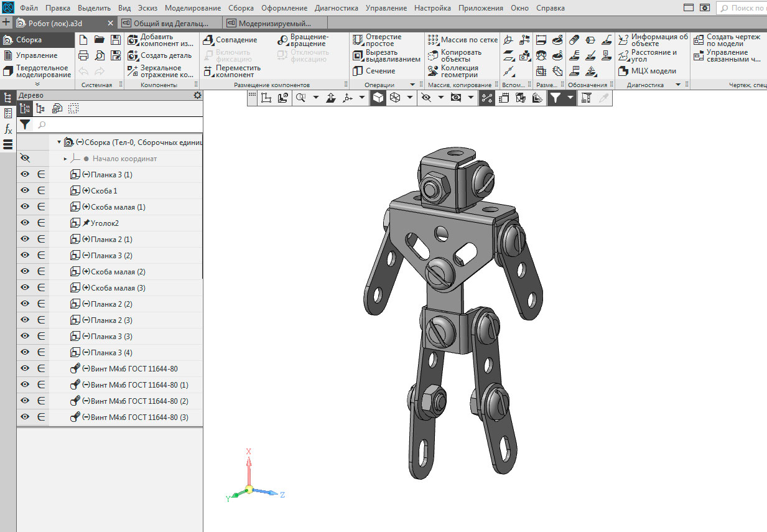Switch to Модернизируемый... document tab
The width and height of the screenshot is (767, 532).
point(274,23)
